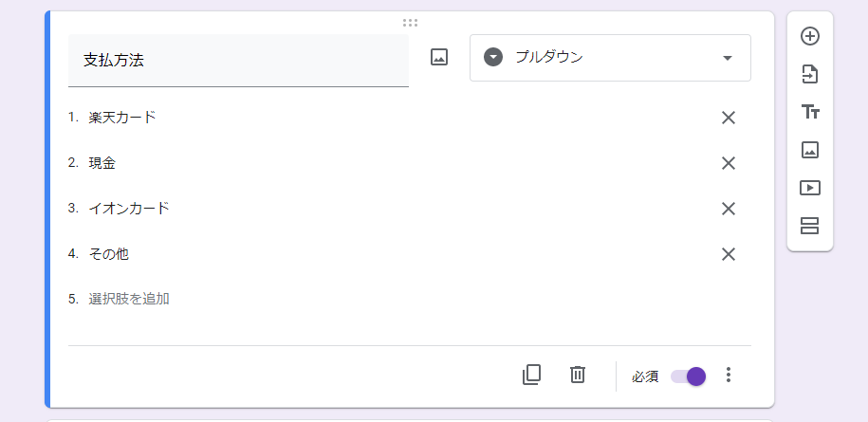Edit the 支払方法 question title field
This screenshot has height=422, width=868.
coord(237,60)
